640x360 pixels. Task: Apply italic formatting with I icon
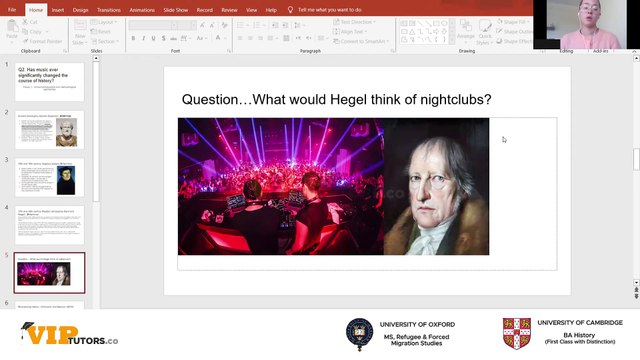point(143,38)
